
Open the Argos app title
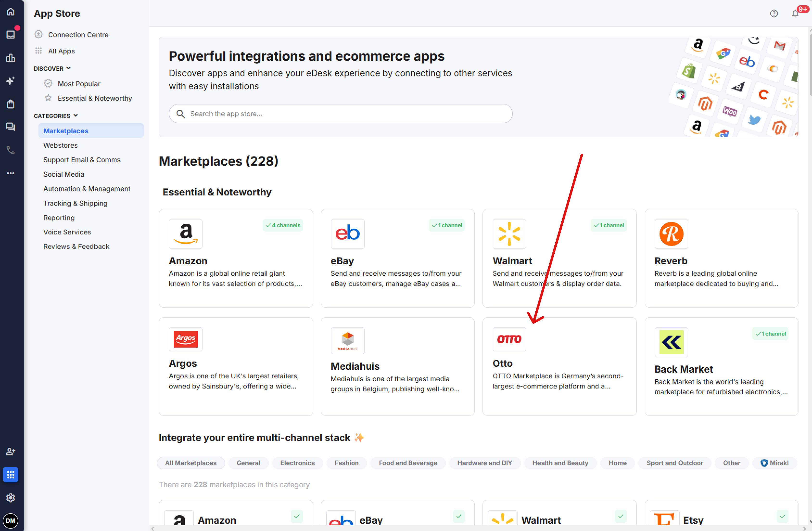pyautogui.click(x=183, y=363)
